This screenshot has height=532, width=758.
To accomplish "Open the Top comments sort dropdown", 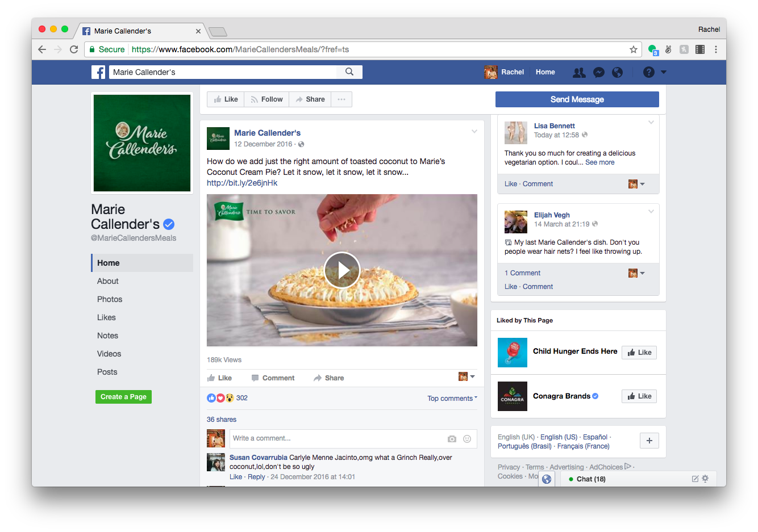I will pyautogui.click(x=452, y=399).
